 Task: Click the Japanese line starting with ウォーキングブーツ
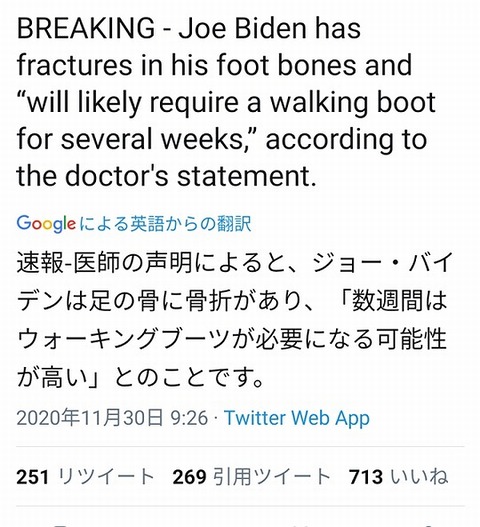click(x=232, y=339)
